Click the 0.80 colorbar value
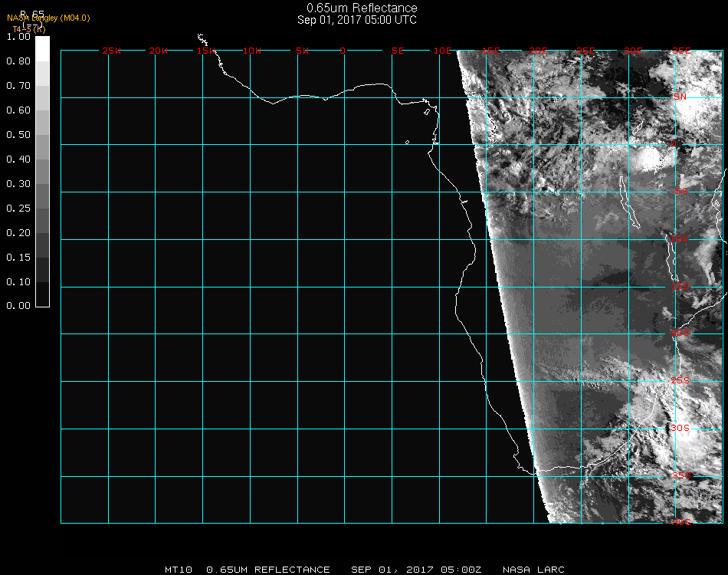728x575 pixels. click(x=18, y=61)
